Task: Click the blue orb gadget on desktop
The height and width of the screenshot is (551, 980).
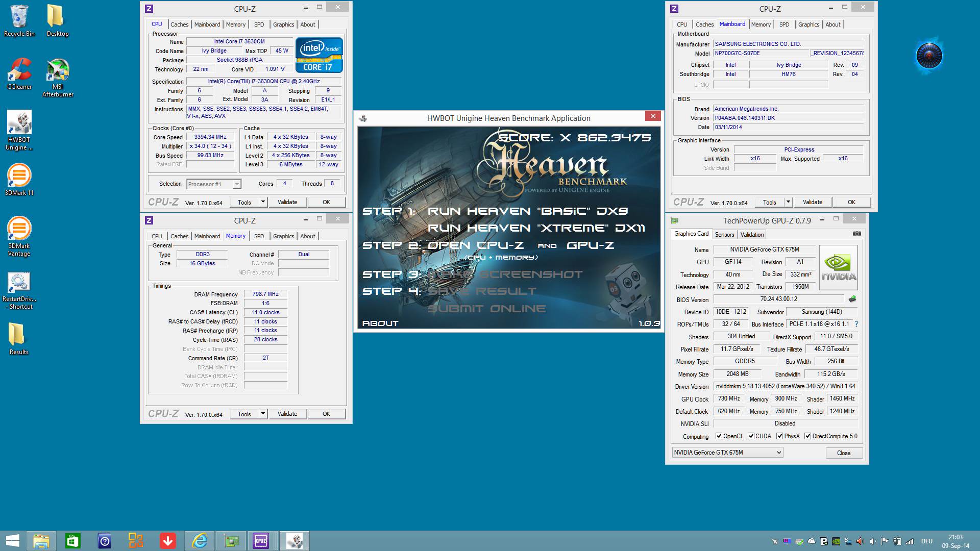Action: (929, 55)
